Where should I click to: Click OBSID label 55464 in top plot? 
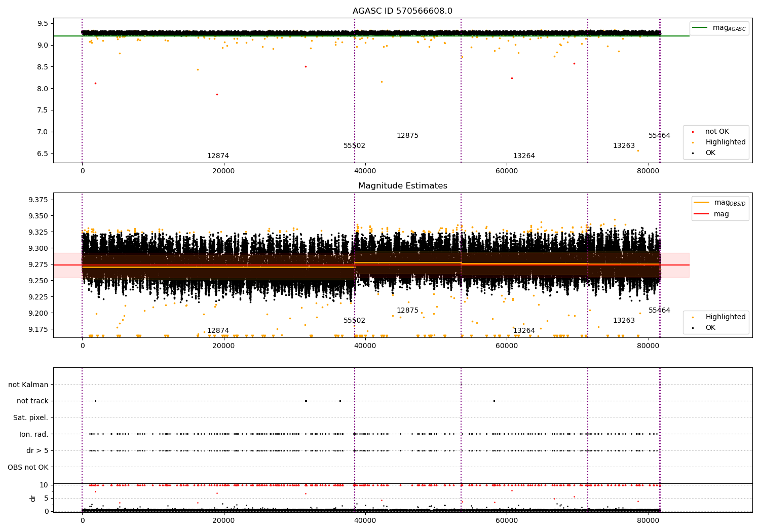click(x=659, y=135)
